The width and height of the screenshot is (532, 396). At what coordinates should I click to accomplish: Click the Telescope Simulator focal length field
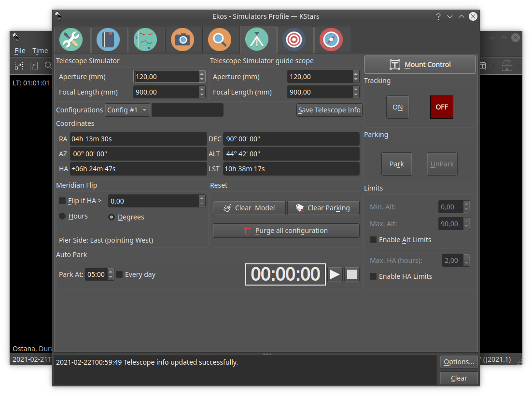[x=166, y=92]
